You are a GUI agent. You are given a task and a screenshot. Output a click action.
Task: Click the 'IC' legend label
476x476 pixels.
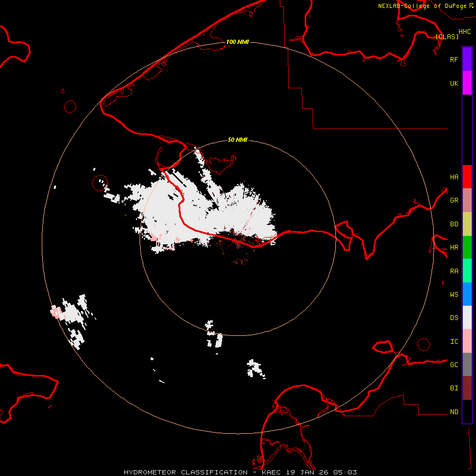454,342
